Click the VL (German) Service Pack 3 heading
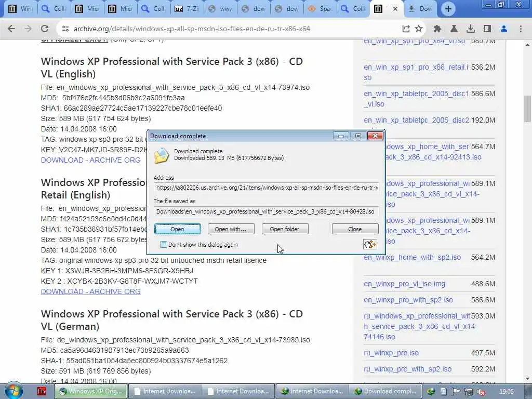 click(171, 320)
